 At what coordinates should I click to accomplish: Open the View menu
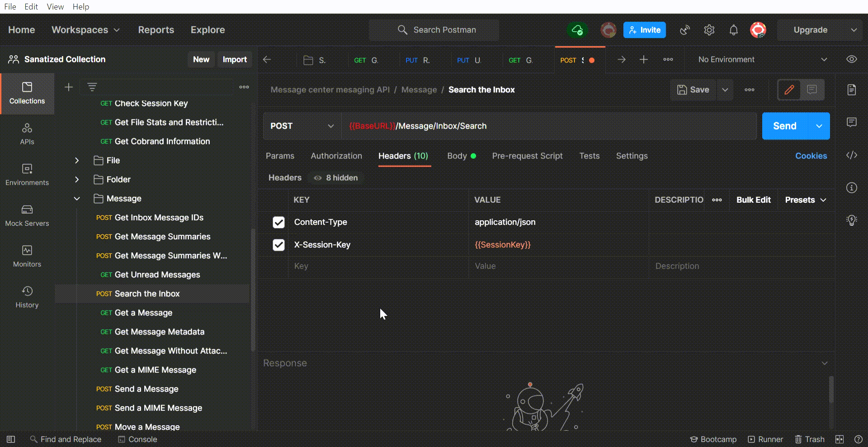coord(55,7)
